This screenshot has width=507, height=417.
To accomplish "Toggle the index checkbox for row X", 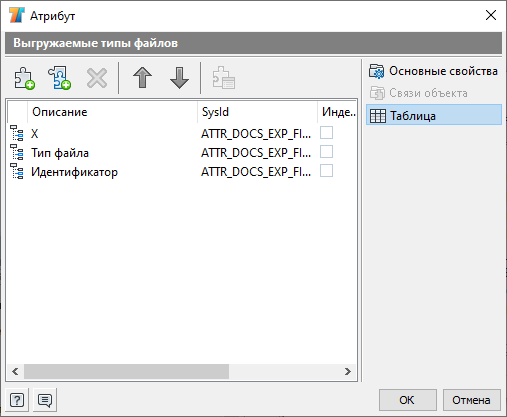I will pos(326,133).
